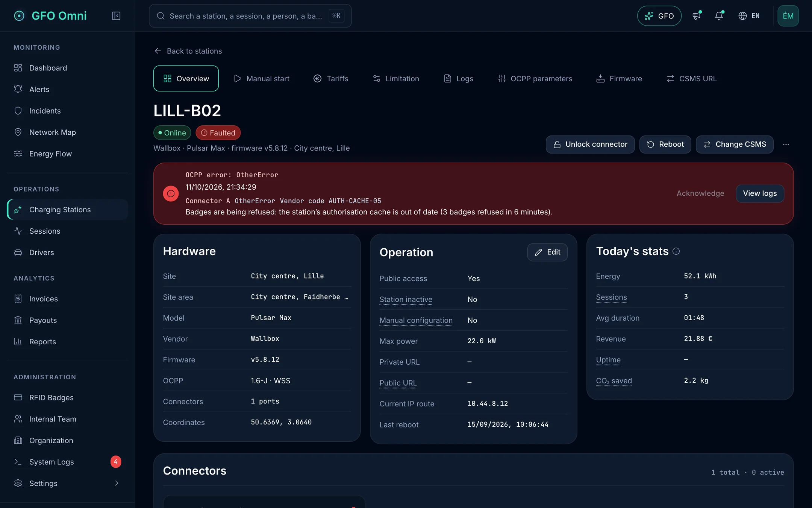Go to Incidents page
This screenshot has width=812, height=508.
tap(68, 111)
